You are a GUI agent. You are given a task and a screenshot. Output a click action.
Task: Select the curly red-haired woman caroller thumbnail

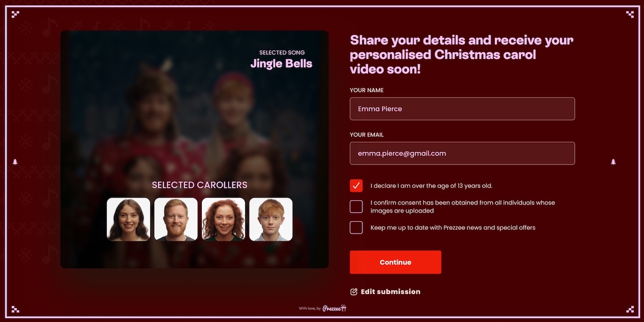[223, 219]
